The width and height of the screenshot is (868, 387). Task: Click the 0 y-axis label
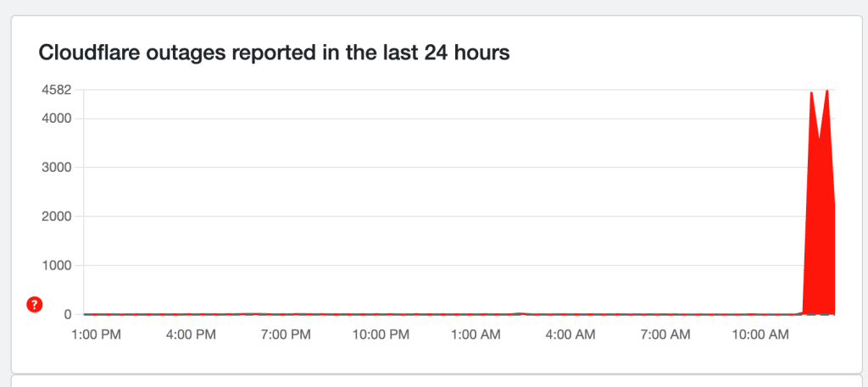tap(67, 314)
